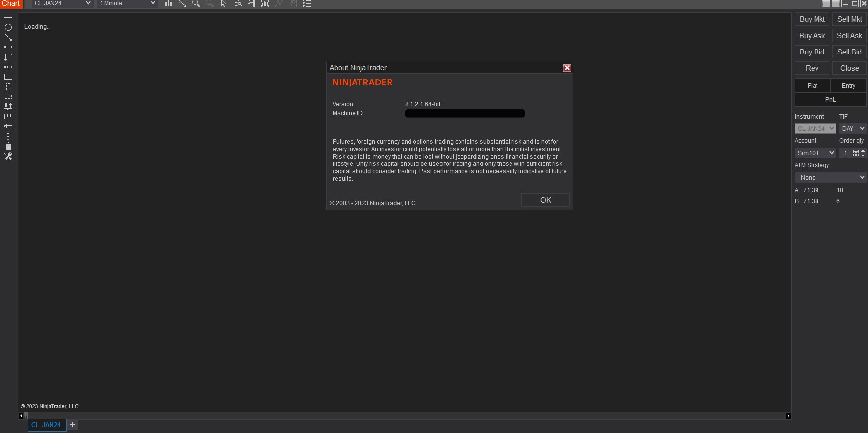Viewport: 868px width, 433px height.
Task: Click the Order qty input field
Action: (x=846, y=153)
